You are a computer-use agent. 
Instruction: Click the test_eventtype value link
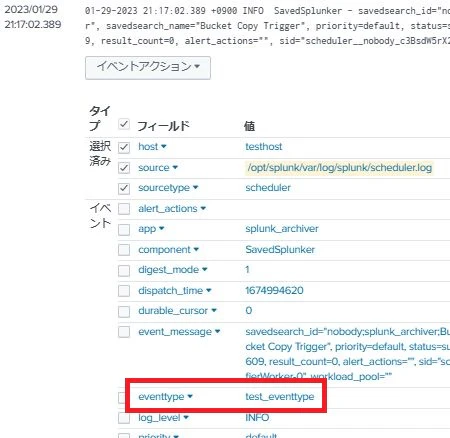[x=280, y=397]
